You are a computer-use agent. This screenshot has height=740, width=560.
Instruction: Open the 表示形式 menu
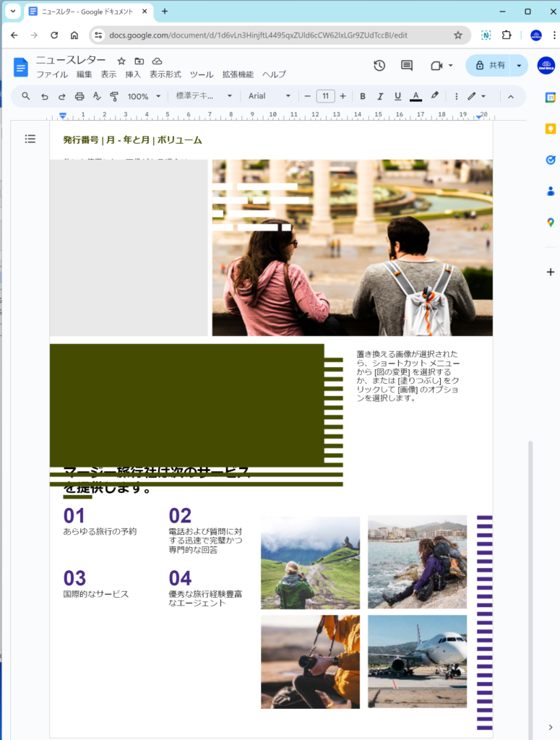tap(165, 74)
